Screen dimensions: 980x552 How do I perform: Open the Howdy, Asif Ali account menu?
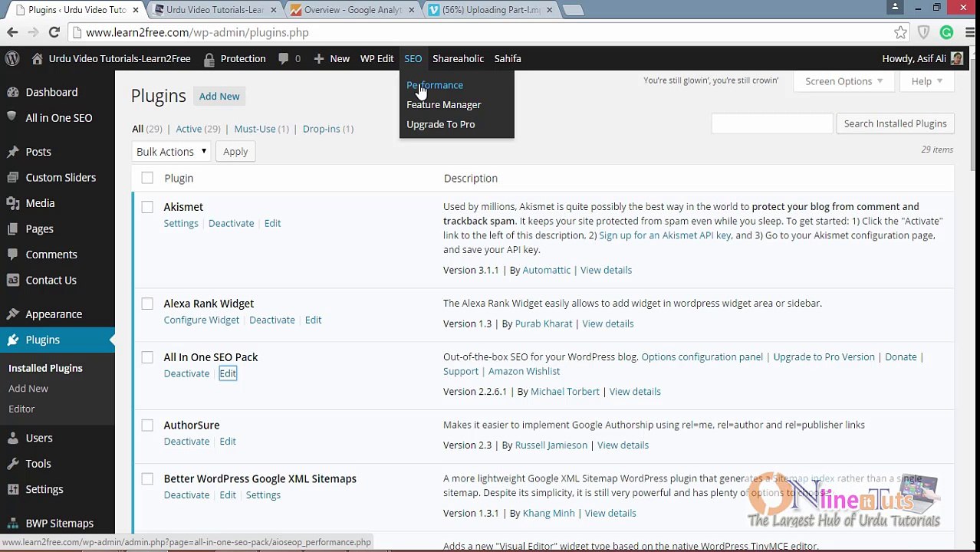(922, 58)
